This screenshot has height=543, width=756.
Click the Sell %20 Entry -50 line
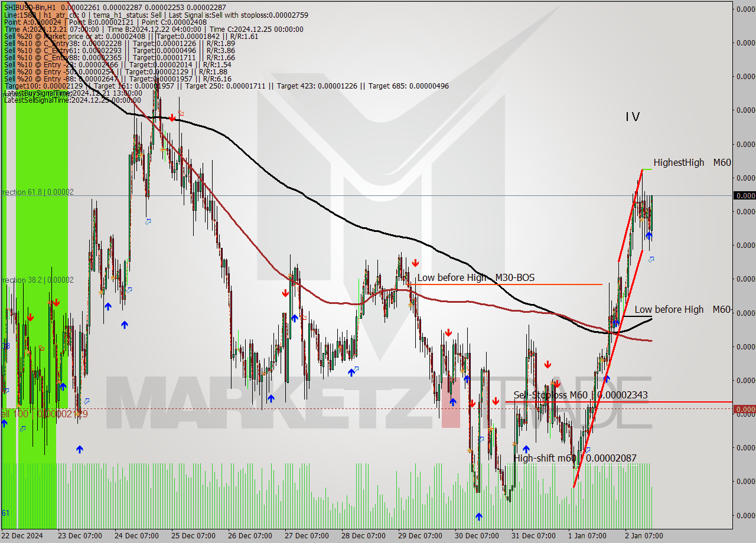point(116,72)
